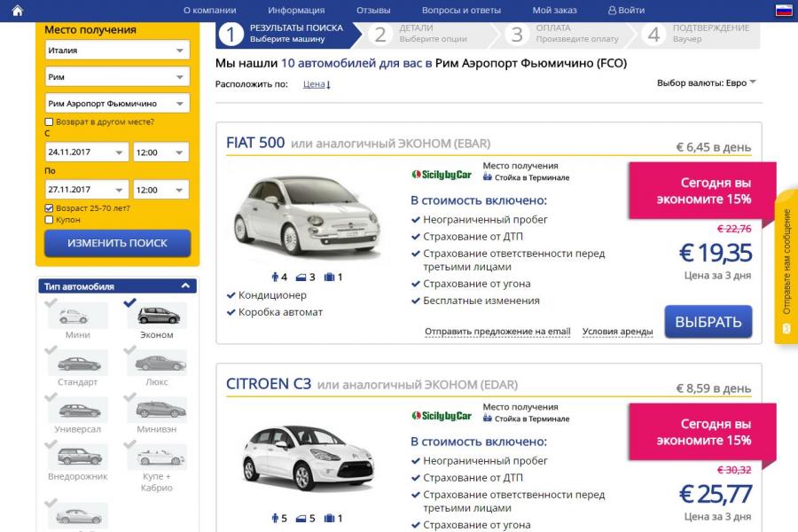This screenshot has width=798, height=532.
Task: Click the 'ИЗМЕНИТЬ ПОИСК' button
Action: tap(118, 243)
